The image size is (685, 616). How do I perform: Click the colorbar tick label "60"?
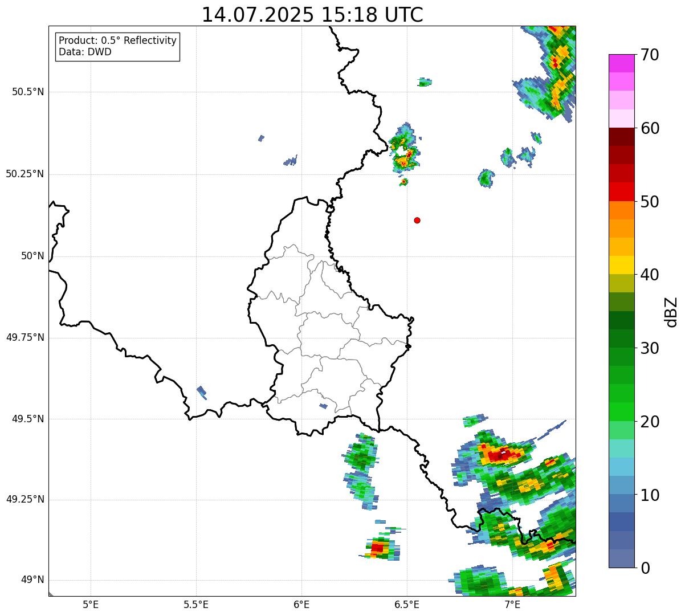point(650,128)
